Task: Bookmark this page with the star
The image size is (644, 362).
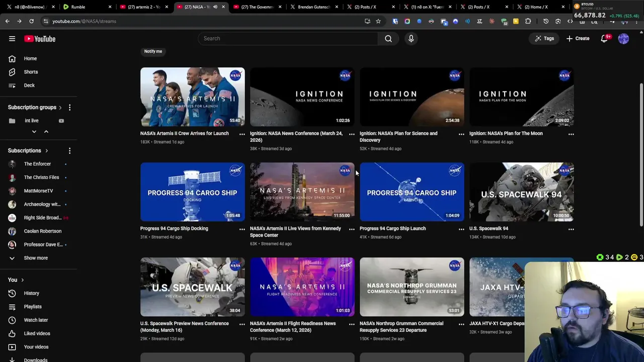Action: tap(378, 21)
